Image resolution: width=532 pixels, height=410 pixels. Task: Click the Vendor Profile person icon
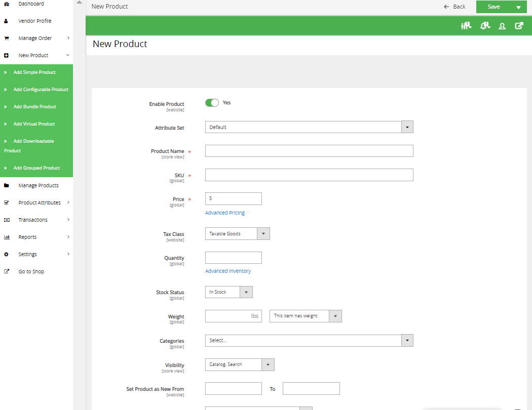click(7, 21)
